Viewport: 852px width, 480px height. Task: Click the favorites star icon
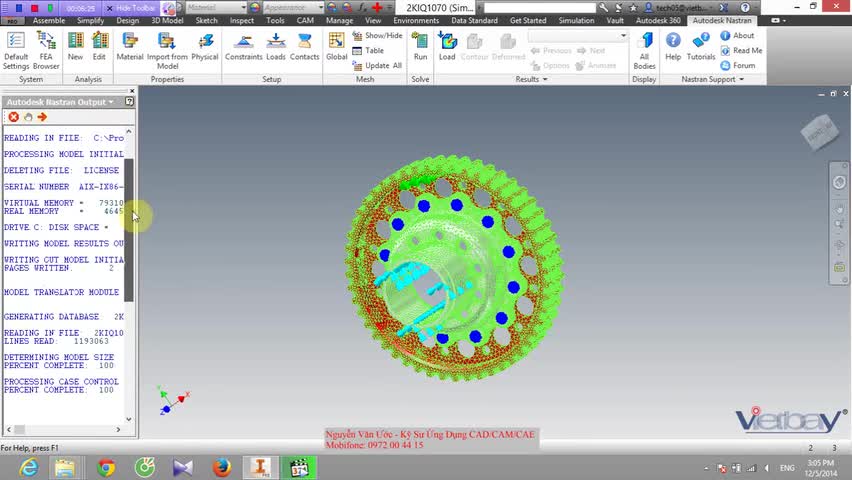(x=633, y=8)
